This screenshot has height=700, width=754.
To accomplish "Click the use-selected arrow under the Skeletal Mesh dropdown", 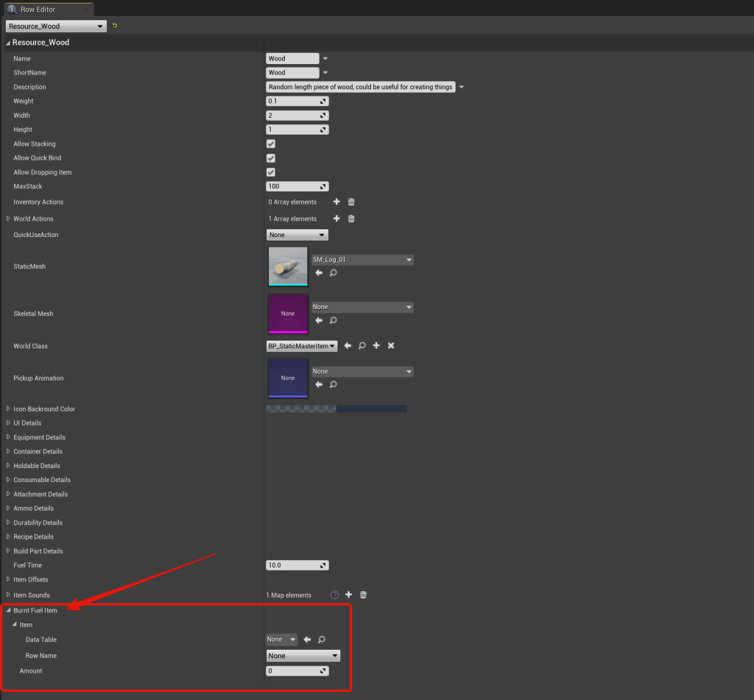I will [x=319, y=320].
